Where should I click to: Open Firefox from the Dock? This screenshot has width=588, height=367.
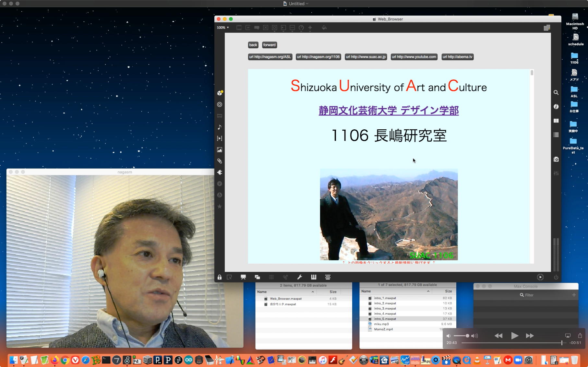point(55,360)
